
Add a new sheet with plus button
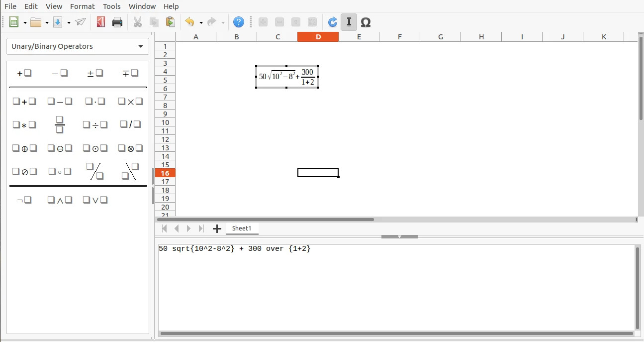click(x=217, y=228)
